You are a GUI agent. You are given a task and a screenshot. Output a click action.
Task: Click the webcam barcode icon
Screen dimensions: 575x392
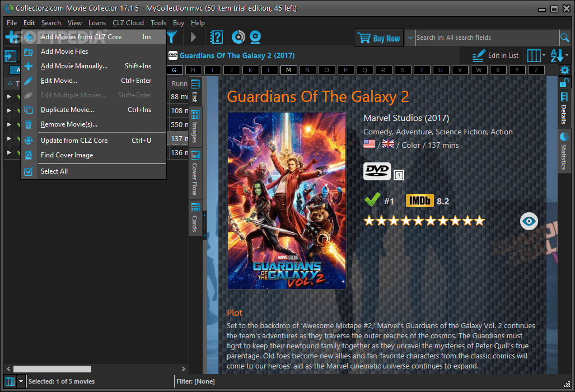[x=255, y=37]
